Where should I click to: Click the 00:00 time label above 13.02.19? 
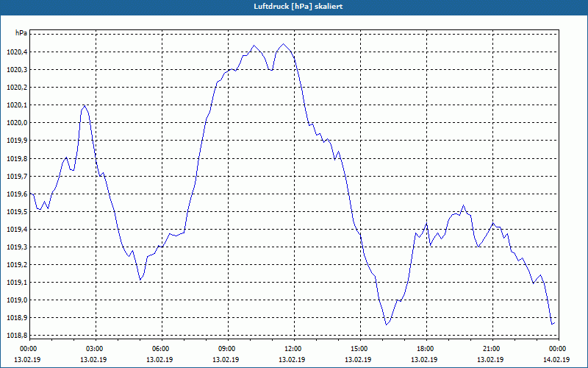click(x=28, y=349)
